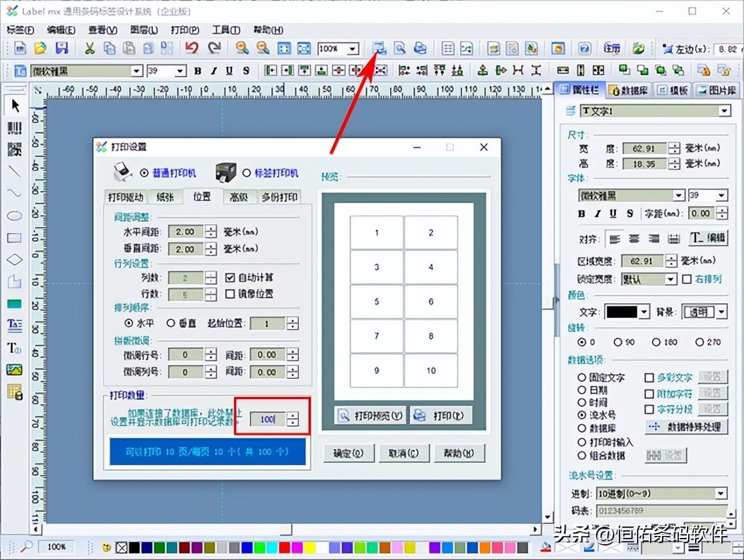Choose 垂直 arrangement order radio button

coord(171,323)
